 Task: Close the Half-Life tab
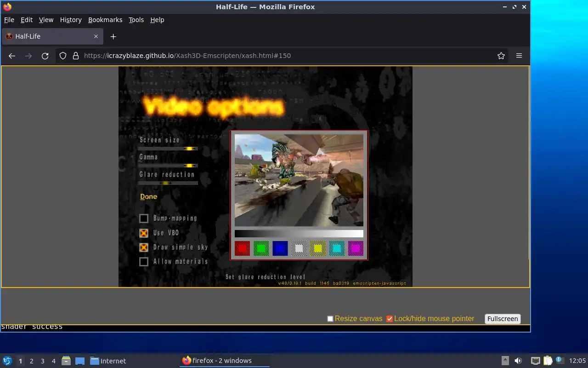coord(96,36)
